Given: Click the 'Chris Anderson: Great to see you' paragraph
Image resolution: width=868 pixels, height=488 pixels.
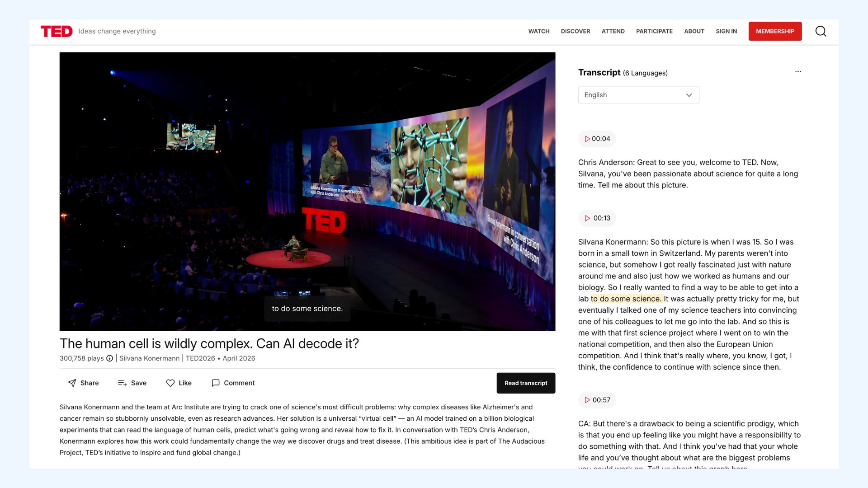Looking at the screenshot, I should click(688, 174).
